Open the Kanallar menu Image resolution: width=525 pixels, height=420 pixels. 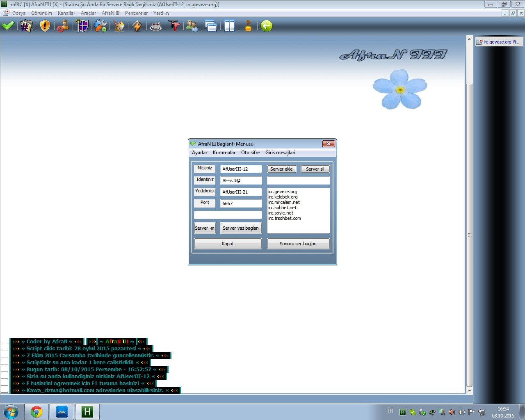click(x=66, y=13)
